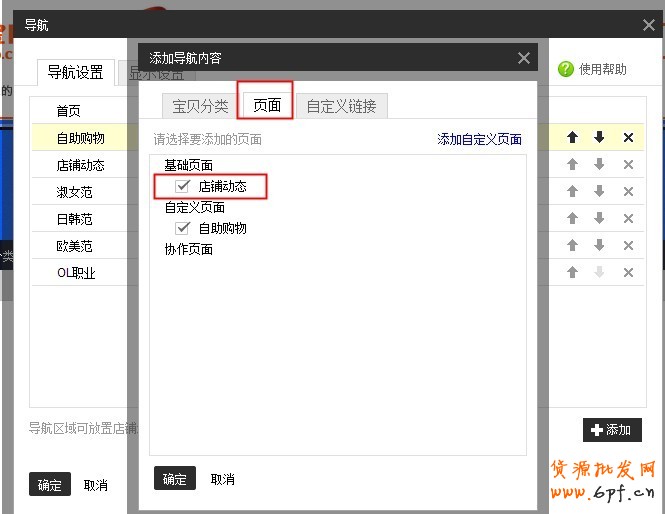Switch to the 宝贝分类 tab
Viewport: 665px width, 514px height.
(200, 106)
